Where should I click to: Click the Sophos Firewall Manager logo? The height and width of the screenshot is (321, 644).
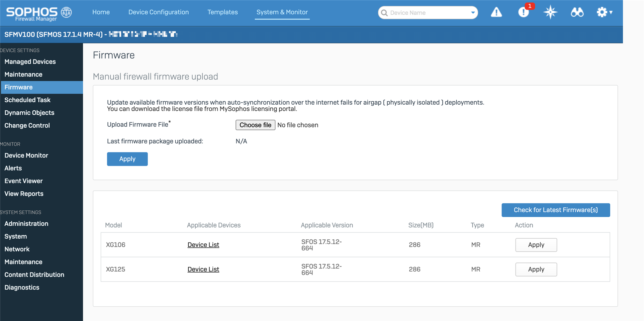coord(39,13)
